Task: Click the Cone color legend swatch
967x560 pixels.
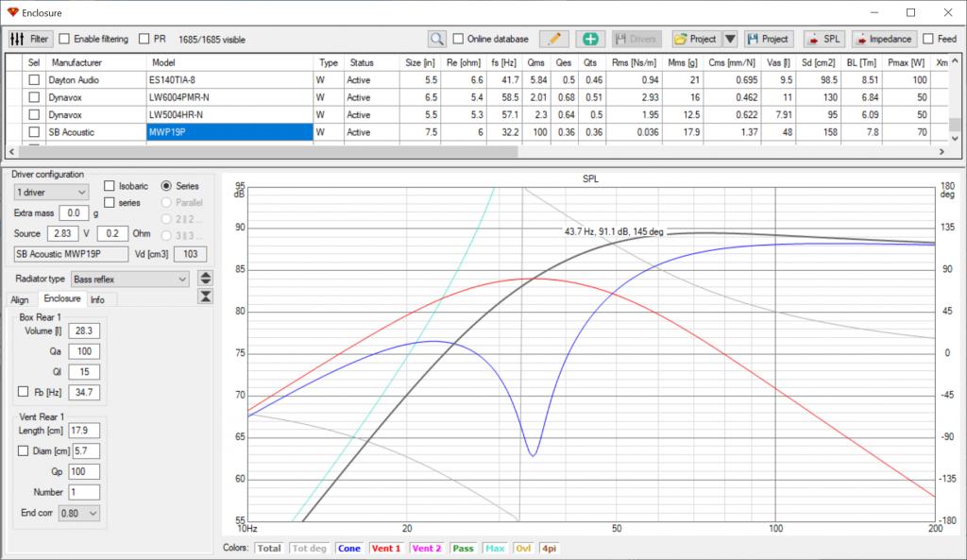Action: (349, 549)
